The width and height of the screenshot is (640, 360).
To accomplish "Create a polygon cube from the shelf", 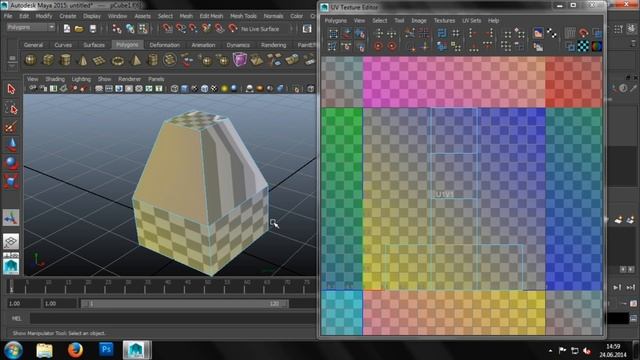I will coord(48,60).
